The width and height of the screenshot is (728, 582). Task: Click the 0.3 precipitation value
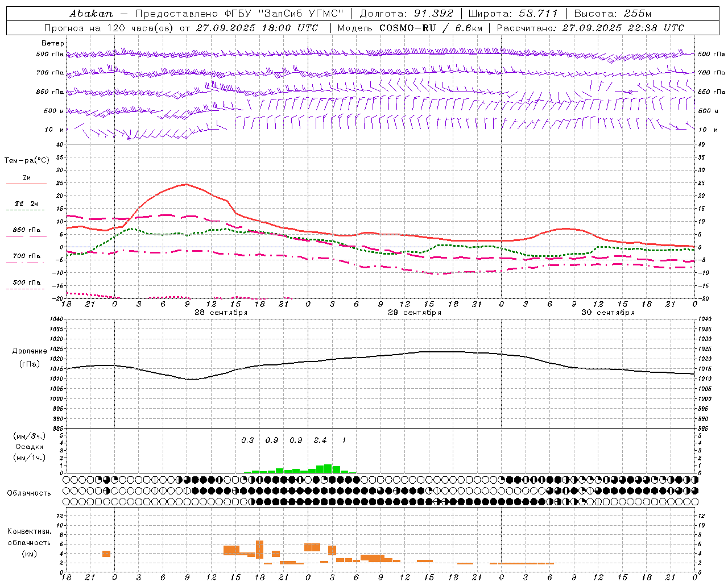(247, 440)
